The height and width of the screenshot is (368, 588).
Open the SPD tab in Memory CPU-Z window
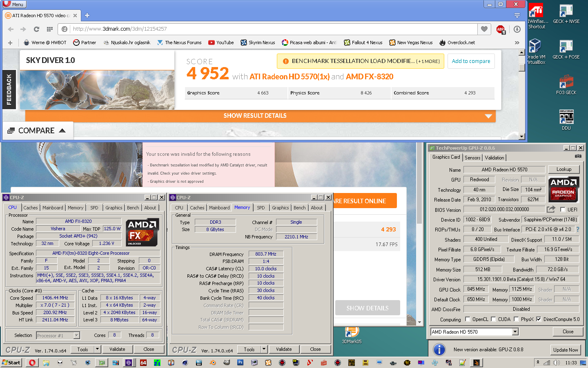click(x=261, y=208)
